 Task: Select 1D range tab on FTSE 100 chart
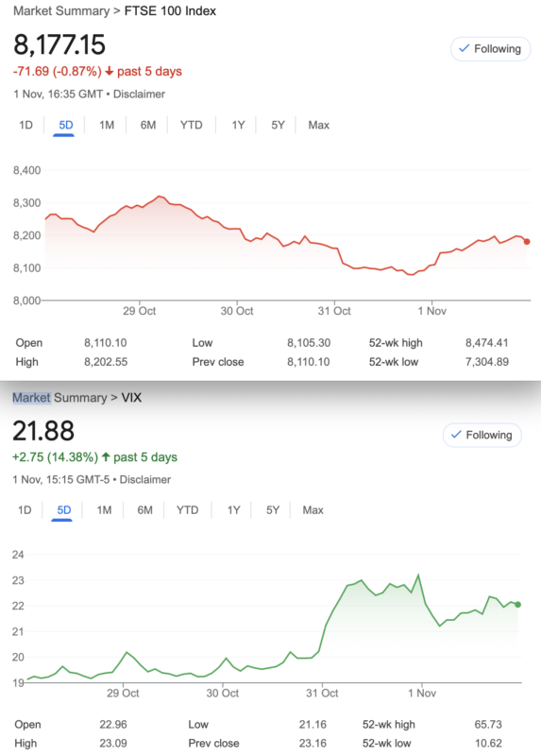pyautogui.click(x=26, y=126)
